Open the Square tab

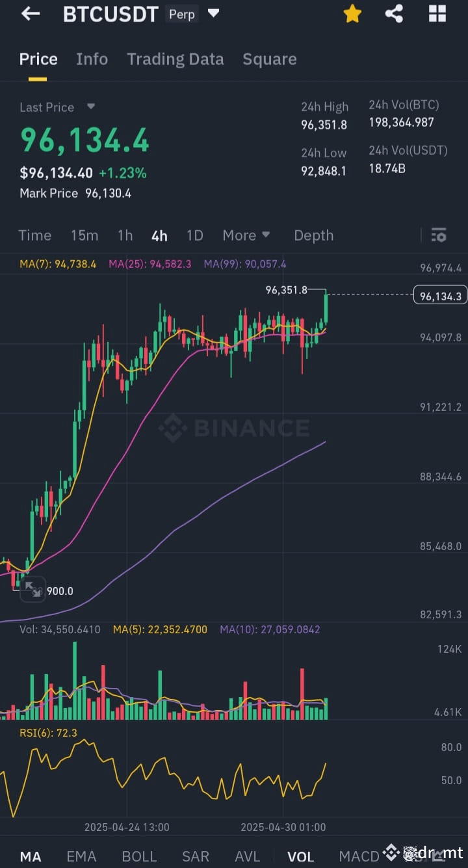tap(270, 59)
